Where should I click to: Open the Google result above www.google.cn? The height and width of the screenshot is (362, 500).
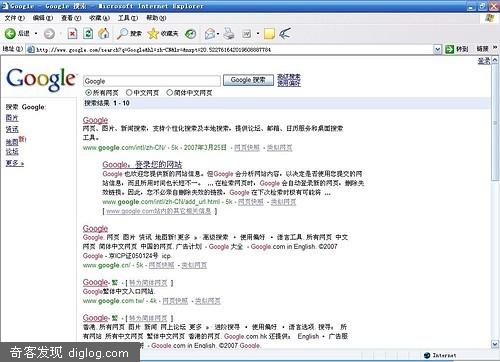[95, 228]
